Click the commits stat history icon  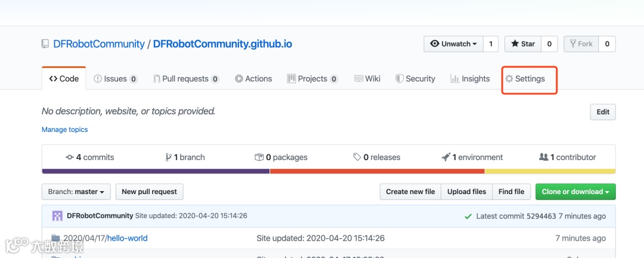(70, 157)
